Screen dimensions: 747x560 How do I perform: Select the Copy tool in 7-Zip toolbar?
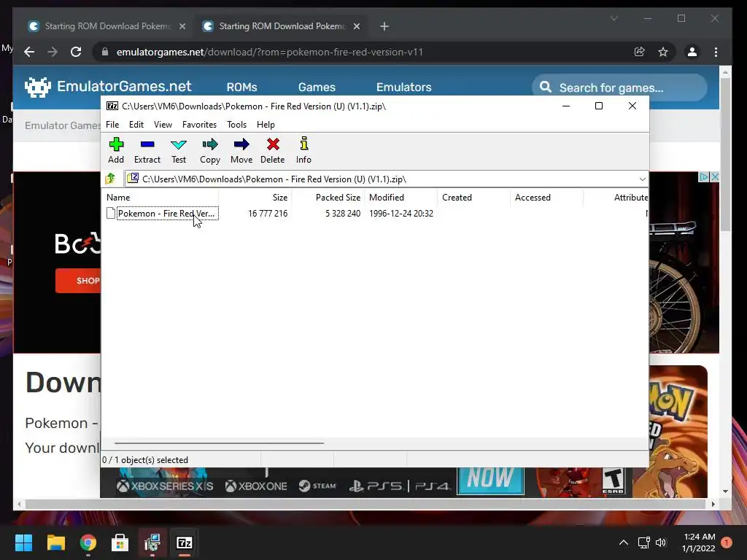click(x=210, y=150)
